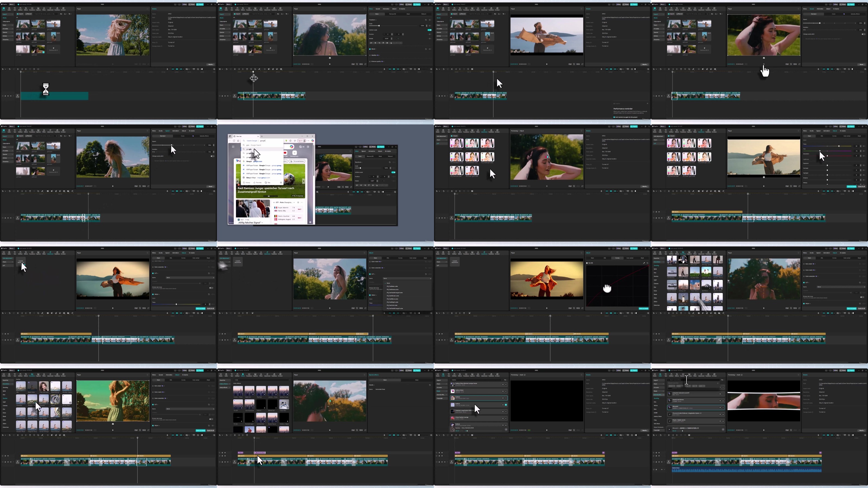
Task: Pause the Fashion - HOLLYWOOD STAR audio preview
Action: [x=452, y=429]
